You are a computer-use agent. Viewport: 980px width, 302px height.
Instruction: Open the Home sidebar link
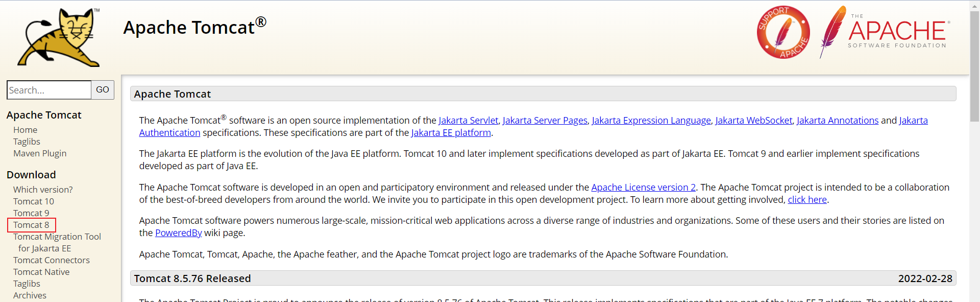pos(25,130)
